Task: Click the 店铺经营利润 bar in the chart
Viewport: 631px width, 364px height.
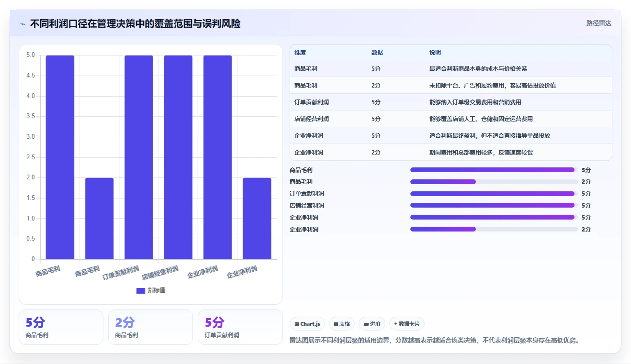Action: [x=178, y=157]
